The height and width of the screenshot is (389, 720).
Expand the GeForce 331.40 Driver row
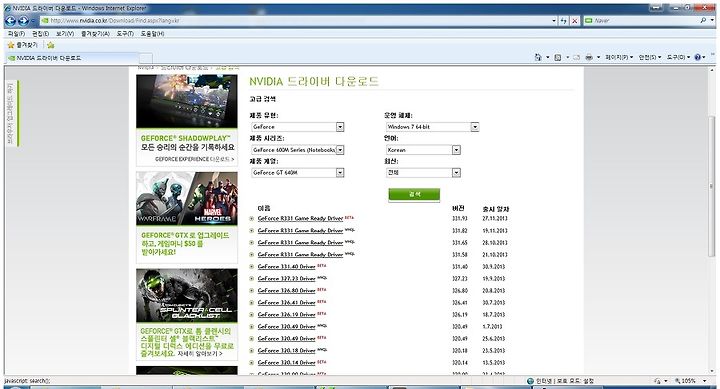[252, 266]
